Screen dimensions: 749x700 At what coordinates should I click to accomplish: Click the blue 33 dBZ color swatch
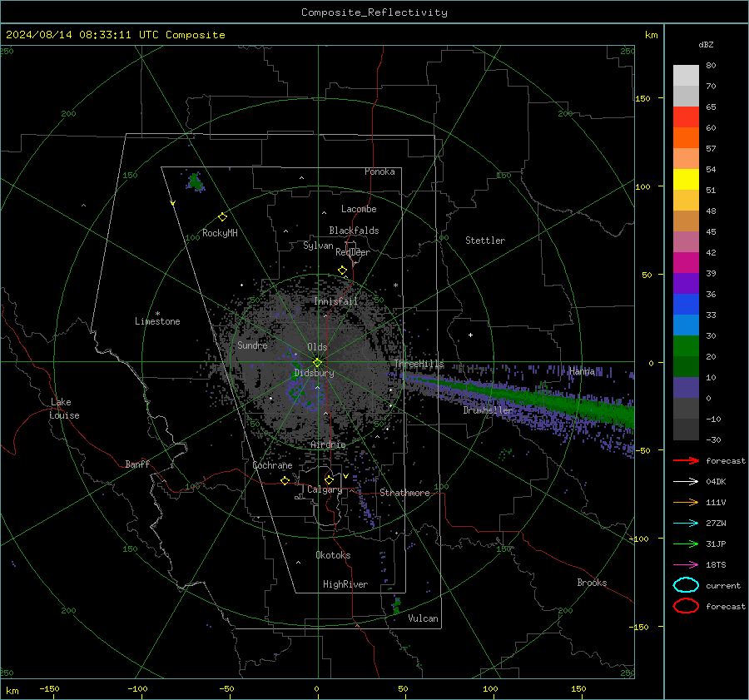click(686, 305)
